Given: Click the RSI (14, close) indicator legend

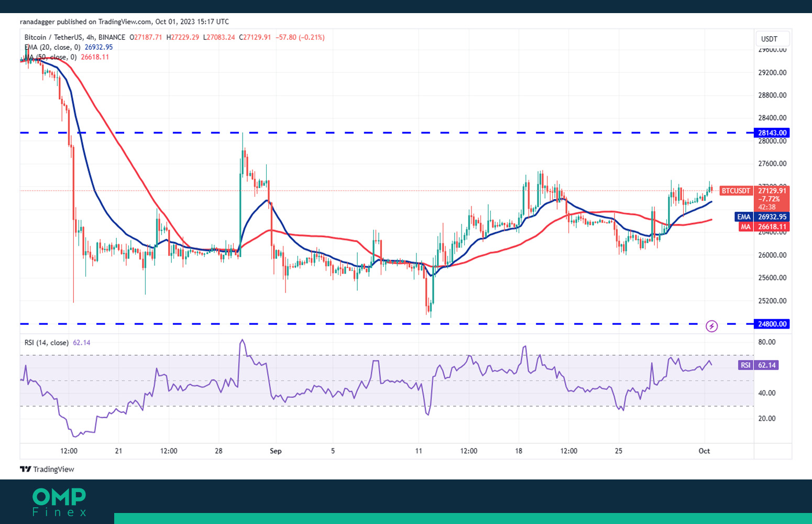Looking at the screenshot, I should click(x=47, y=343).
